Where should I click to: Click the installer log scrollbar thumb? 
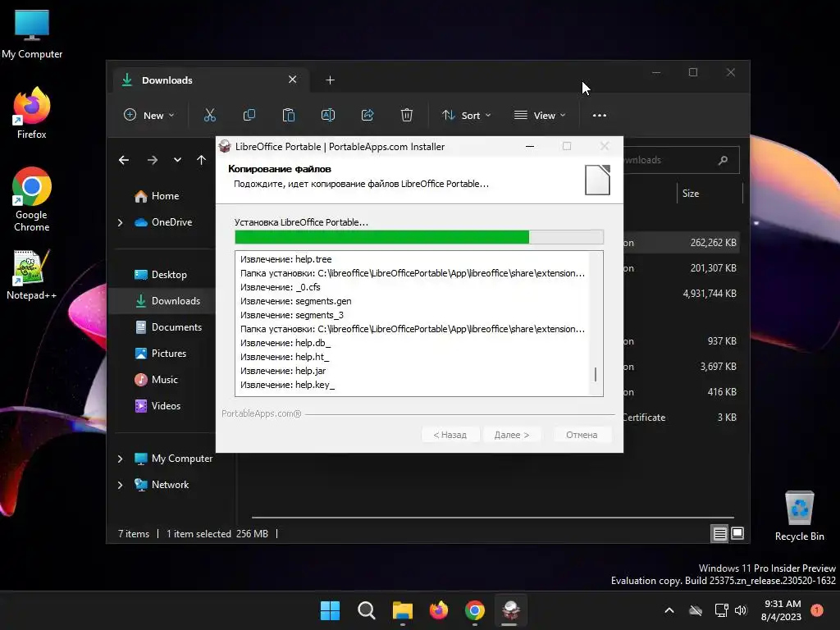point(596,374)
